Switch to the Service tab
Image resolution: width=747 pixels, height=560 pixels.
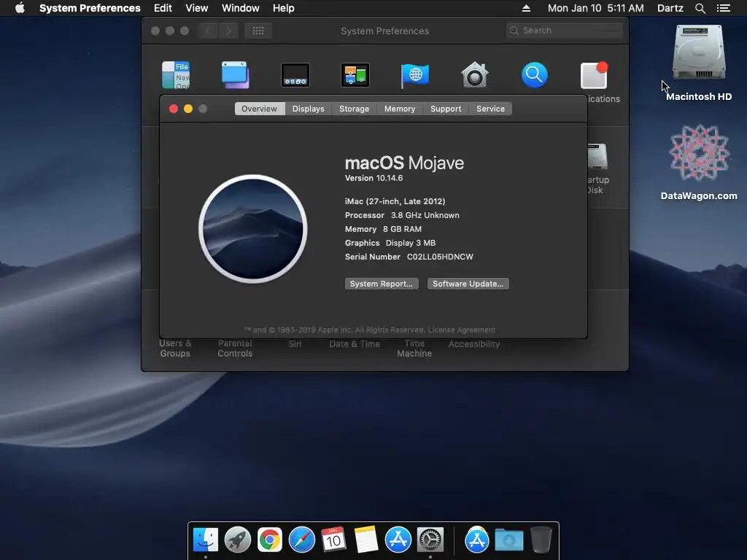tap(490, 109)
